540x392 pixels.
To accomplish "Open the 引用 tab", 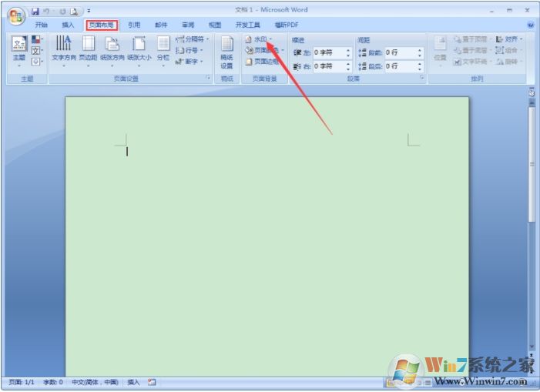I will (134, 25).
